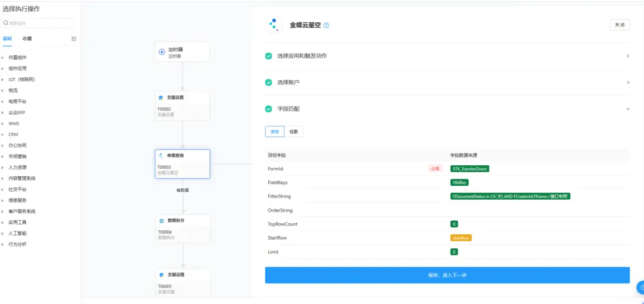644x304 pixels.
Task: Click the 目标字段 column header
Action: (277, 155)
